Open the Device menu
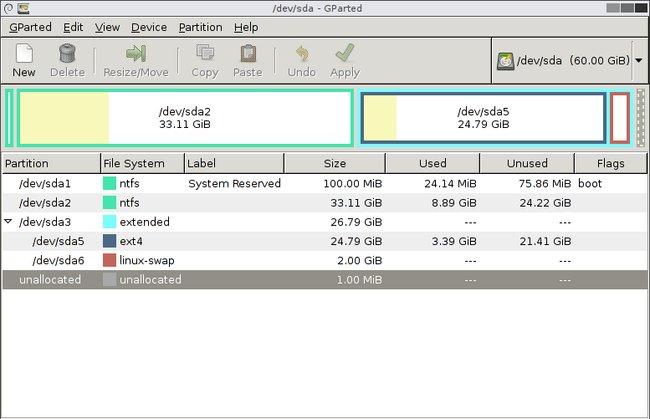The width and height of the screenshot is (650, 419). 149,27
